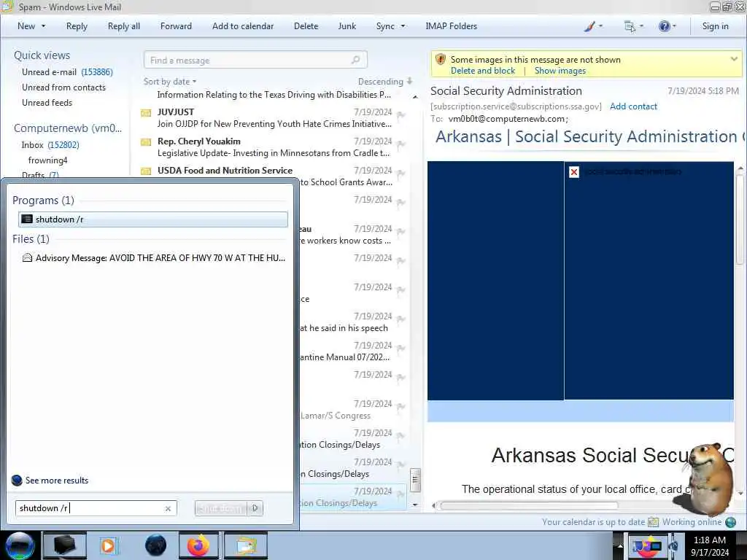Screen dimensions: 747x560
Task: Open the Menus toolbar icon
Action: click(x=633, y=26)
